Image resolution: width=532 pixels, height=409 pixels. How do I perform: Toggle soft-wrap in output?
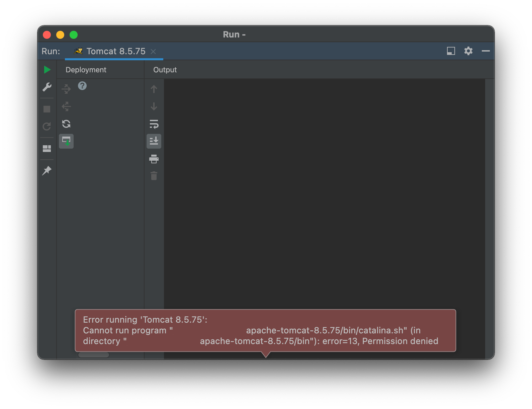point(154,124)
